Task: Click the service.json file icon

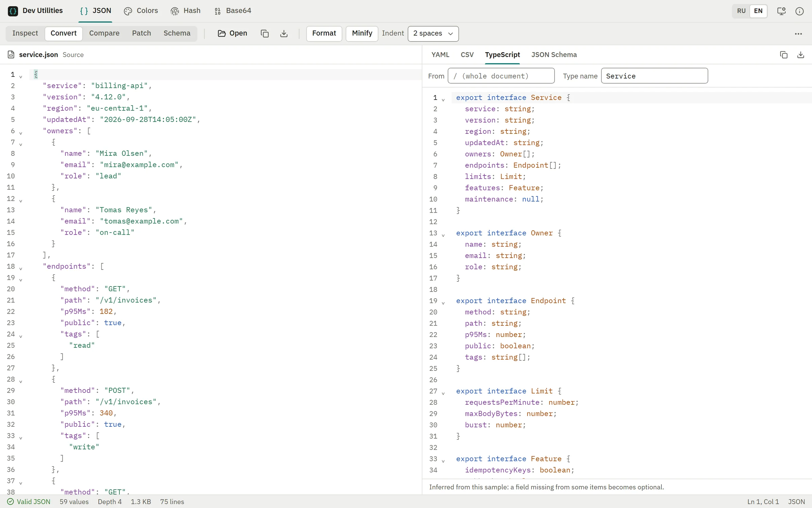Action: [11, 55]
